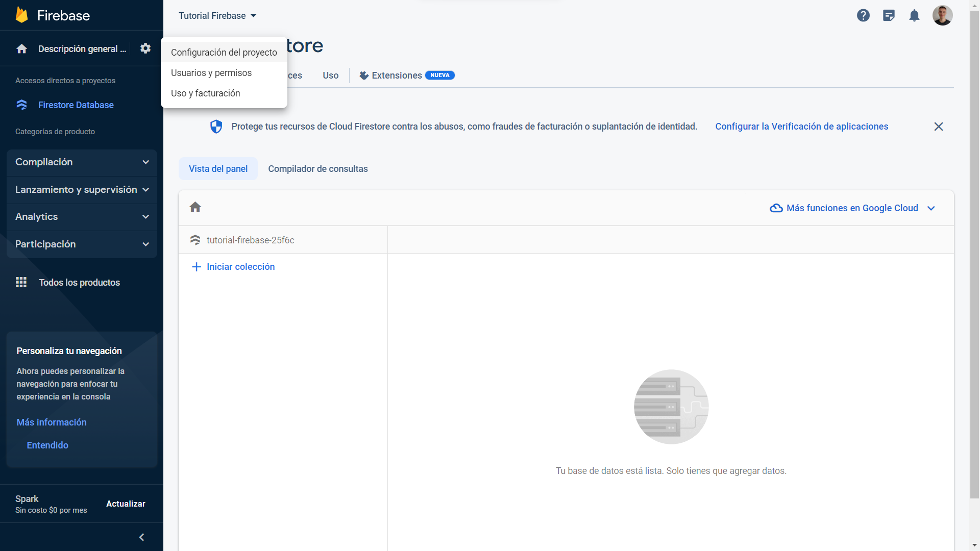Open the help question mark icon

coord(863,15)
